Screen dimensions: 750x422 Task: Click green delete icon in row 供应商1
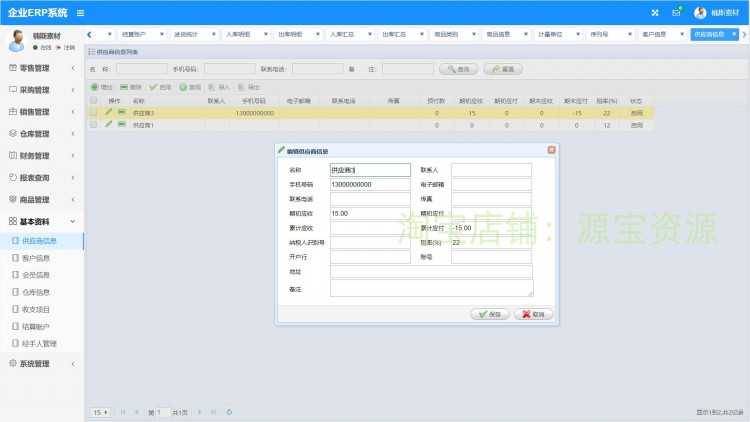click(122, 124)
